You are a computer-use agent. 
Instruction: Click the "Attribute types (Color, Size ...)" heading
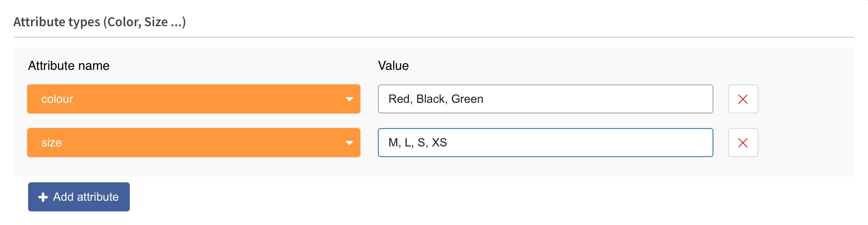coord(99,22)
